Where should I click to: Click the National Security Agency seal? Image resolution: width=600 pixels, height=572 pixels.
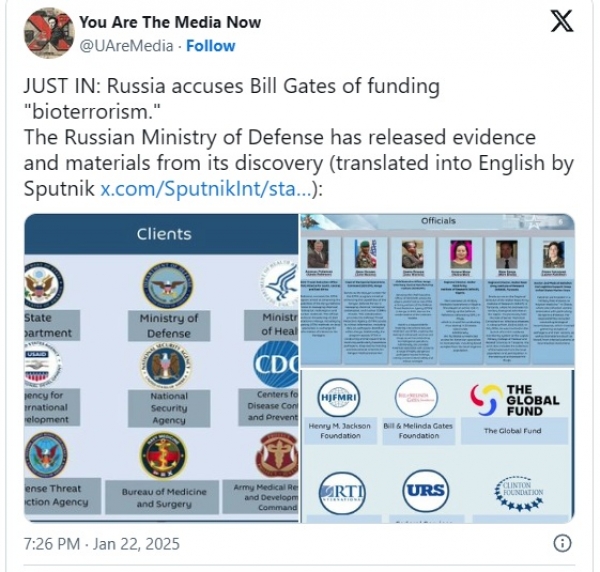166,365
